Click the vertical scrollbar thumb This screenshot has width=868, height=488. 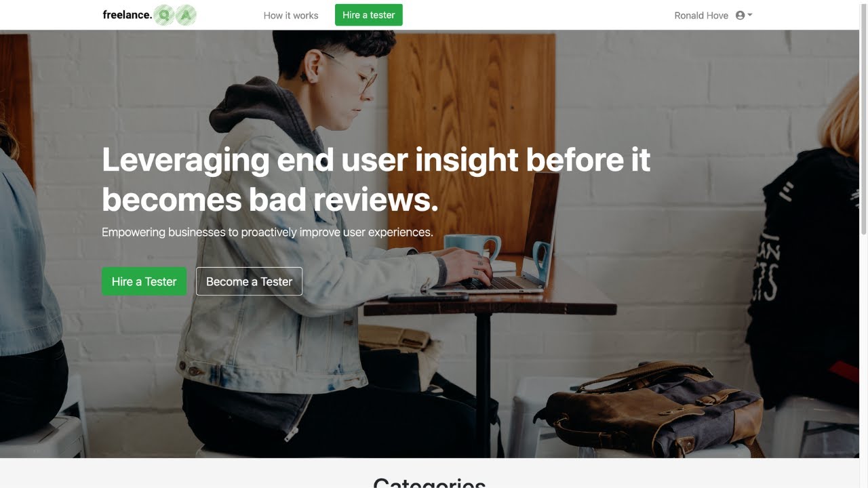[863, 119]
